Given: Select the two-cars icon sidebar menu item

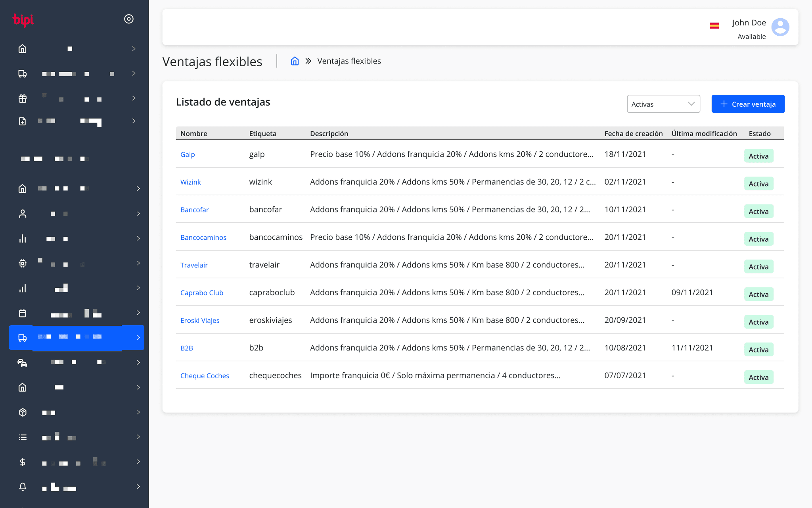Looking at the screenshot, I should 23,363.
